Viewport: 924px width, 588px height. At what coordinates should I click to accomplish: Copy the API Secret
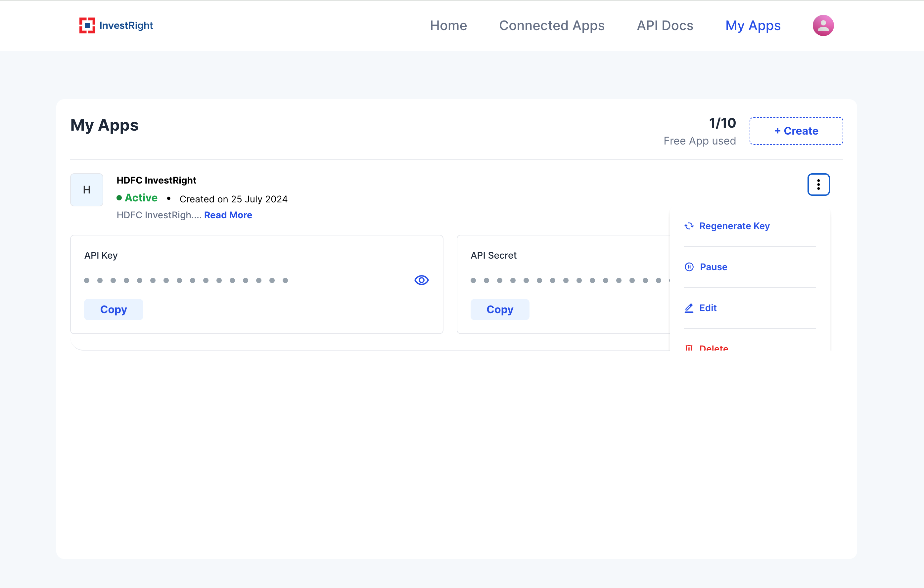click(x=500, y=309)
